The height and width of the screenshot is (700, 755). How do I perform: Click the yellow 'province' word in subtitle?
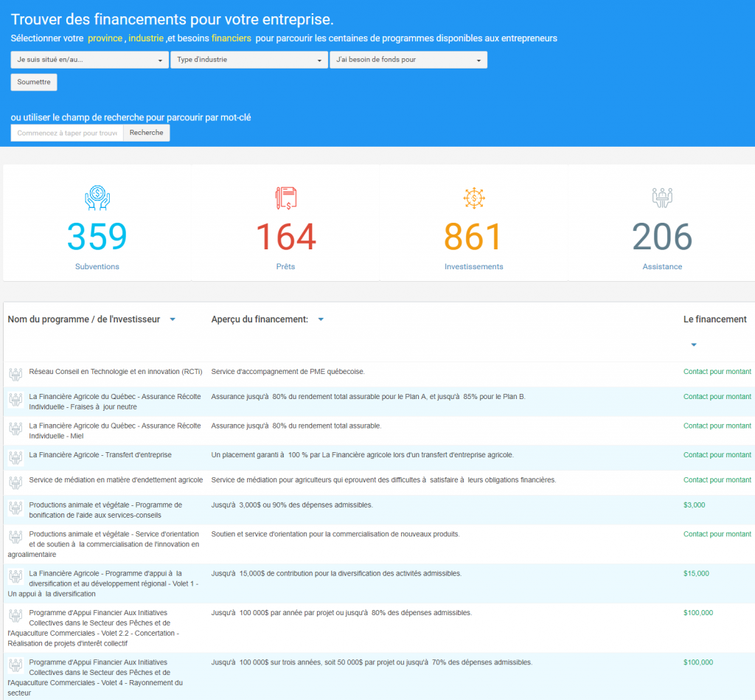105,38
